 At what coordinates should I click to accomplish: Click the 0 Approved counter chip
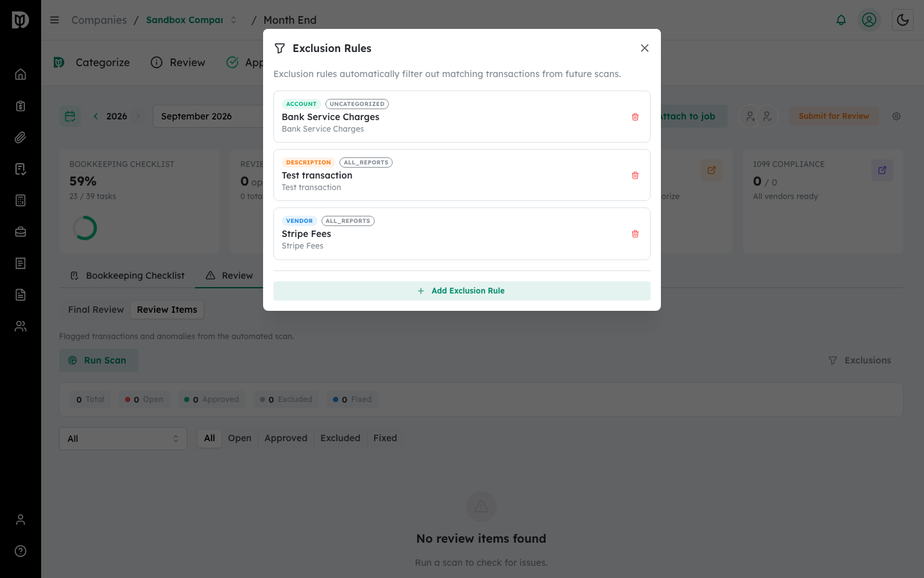(x=211, y=399)
